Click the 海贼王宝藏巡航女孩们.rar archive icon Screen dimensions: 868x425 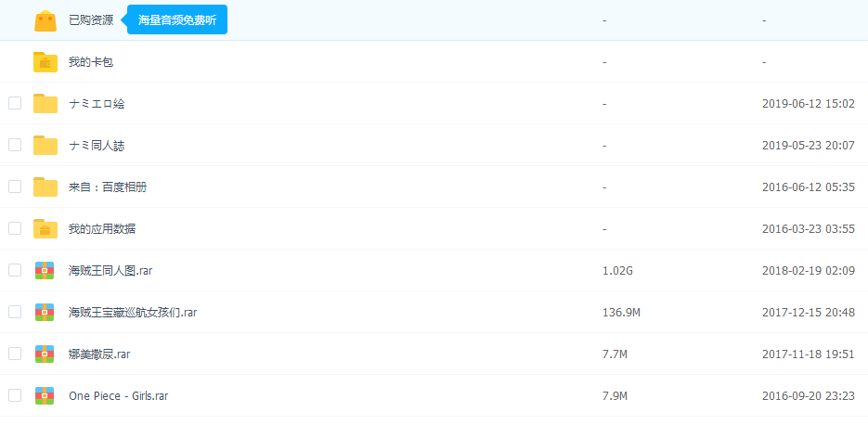pos(45,312)
